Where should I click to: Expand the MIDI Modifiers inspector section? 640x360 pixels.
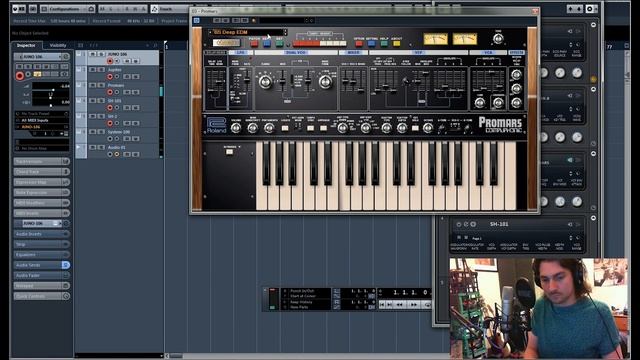pos(41,203)
